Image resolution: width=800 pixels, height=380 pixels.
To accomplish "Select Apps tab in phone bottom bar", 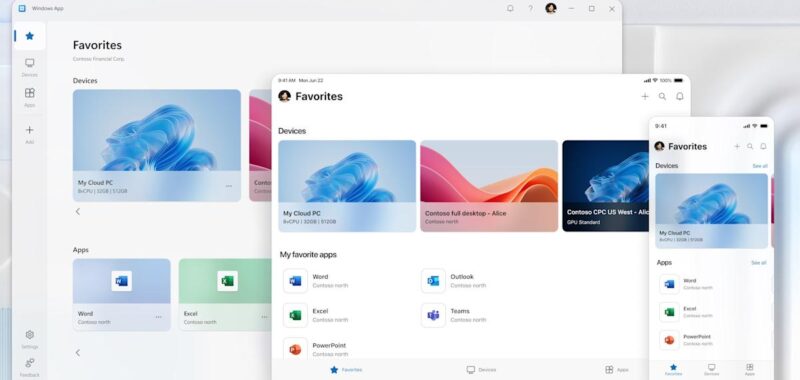I will coord(749,370).
